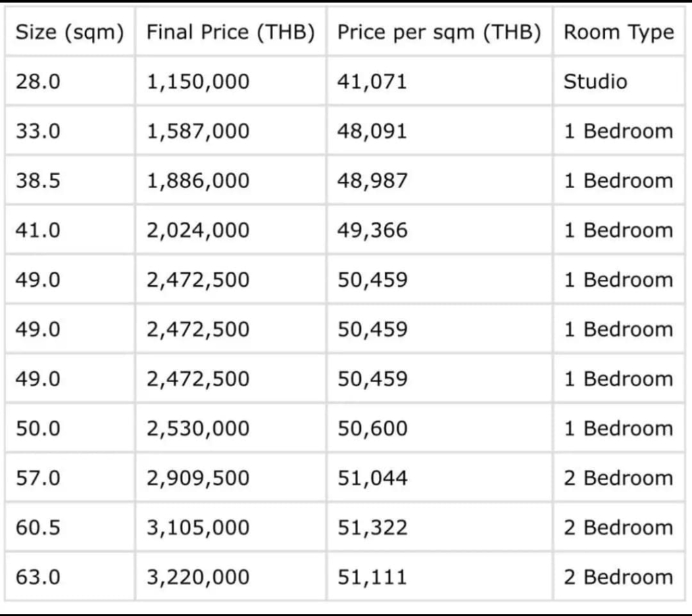Viewport: 692px width, 616px height.
Task: Click the 41,071 price per sqm cell
Action: 372,82
